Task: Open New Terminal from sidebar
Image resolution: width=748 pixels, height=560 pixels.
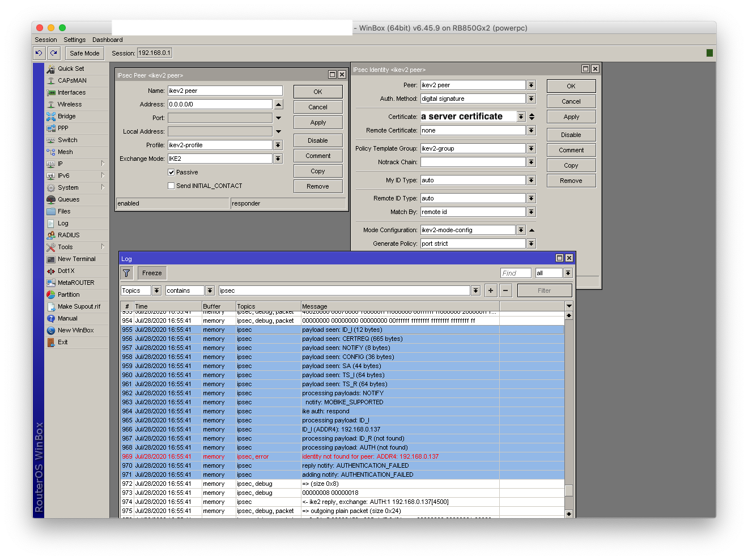Action: (x=76, y=259)
